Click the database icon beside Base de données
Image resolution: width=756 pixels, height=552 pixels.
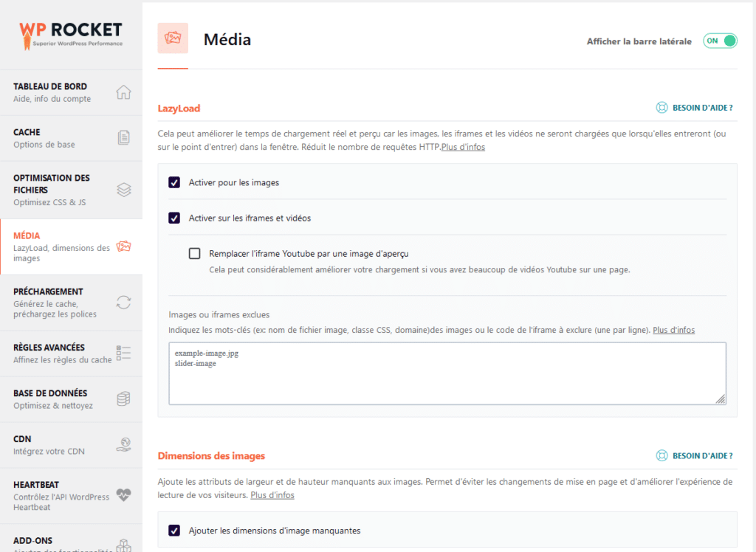[123, 399]
